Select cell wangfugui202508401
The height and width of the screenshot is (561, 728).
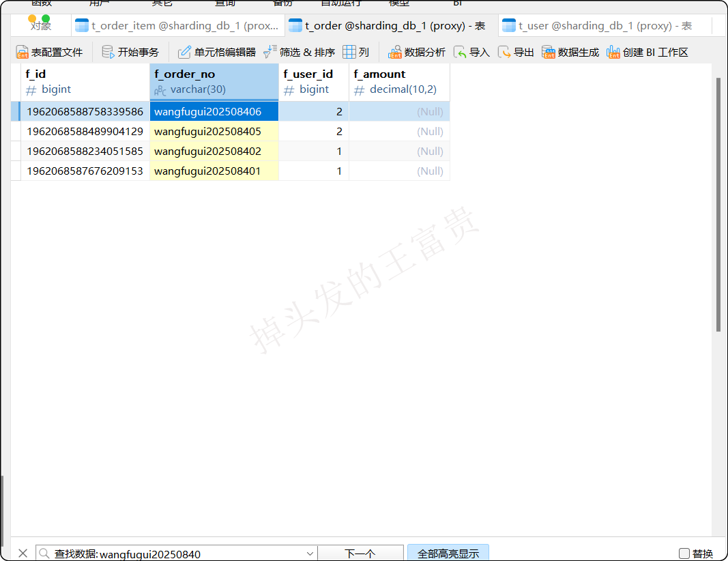tap(214, 171)
